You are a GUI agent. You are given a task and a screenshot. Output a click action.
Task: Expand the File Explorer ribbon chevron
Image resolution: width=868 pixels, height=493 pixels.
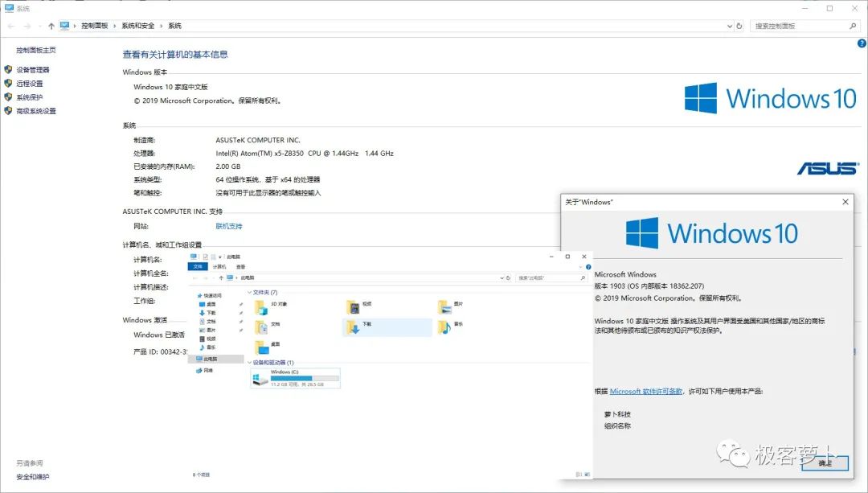coord(581,267)
